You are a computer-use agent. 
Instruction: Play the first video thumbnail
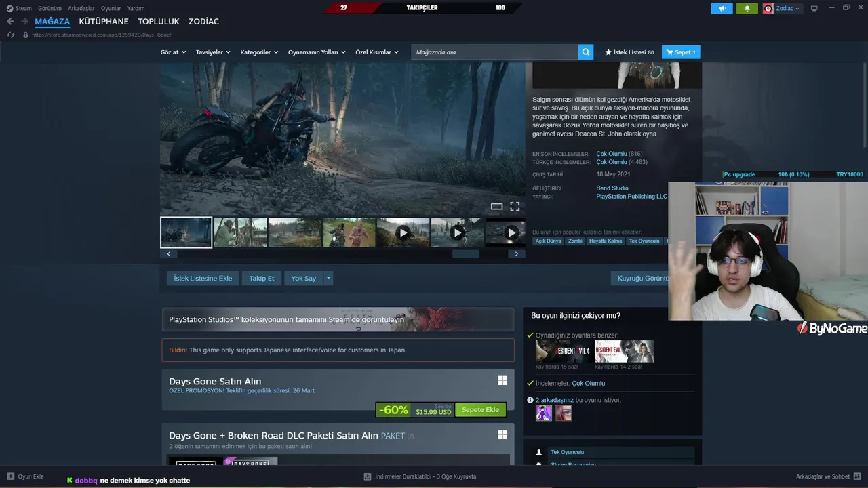(x=403, y=232)
